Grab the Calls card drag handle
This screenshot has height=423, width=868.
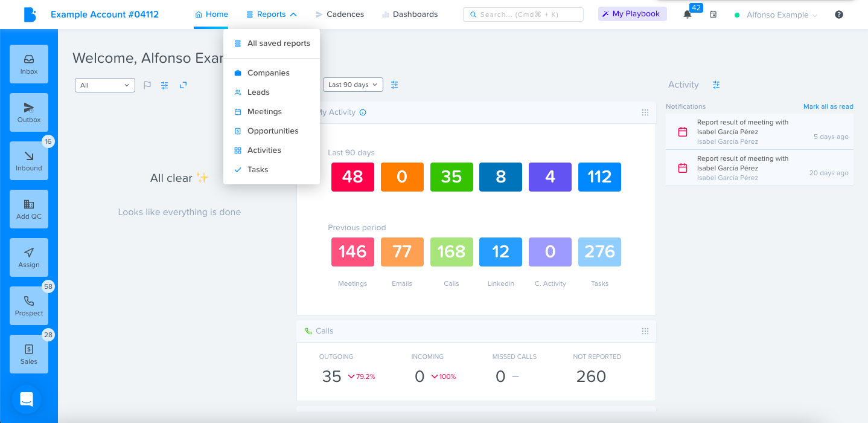point(645,331)
